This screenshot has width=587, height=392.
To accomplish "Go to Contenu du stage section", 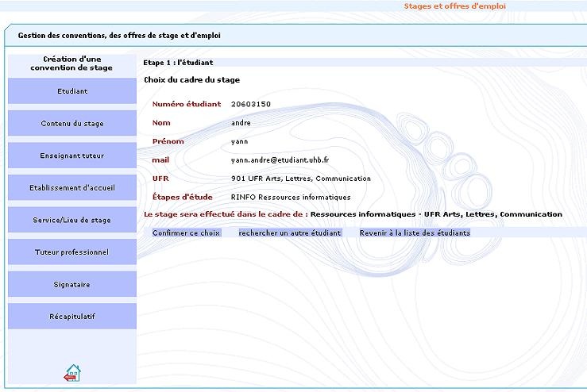I will coord(72,124).
